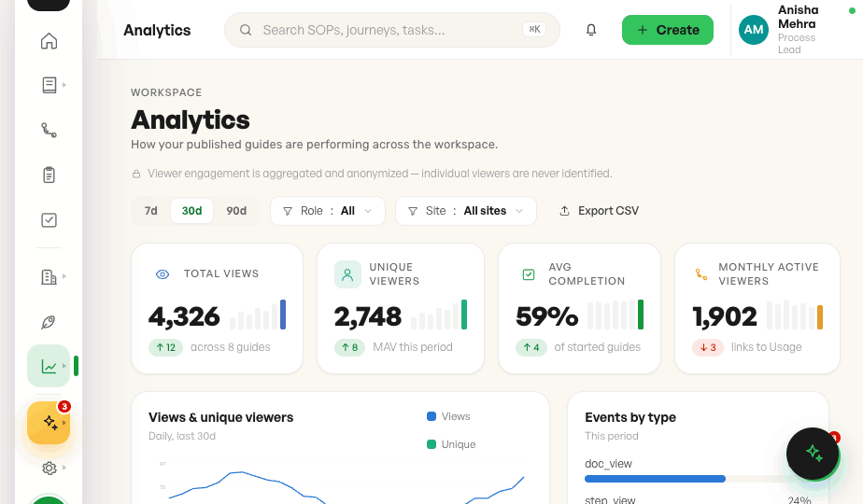Click the '59%' avg completion value

547,316
